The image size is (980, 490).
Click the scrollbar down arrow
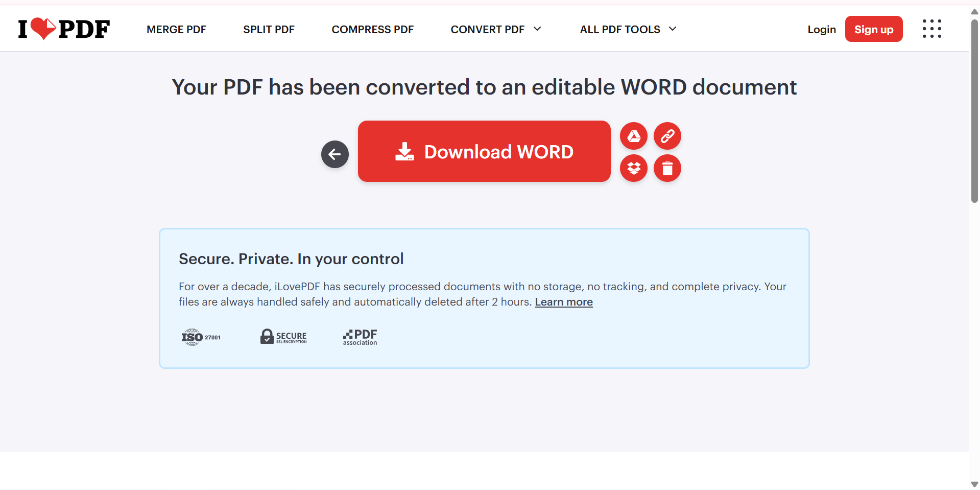click(974, 484)
